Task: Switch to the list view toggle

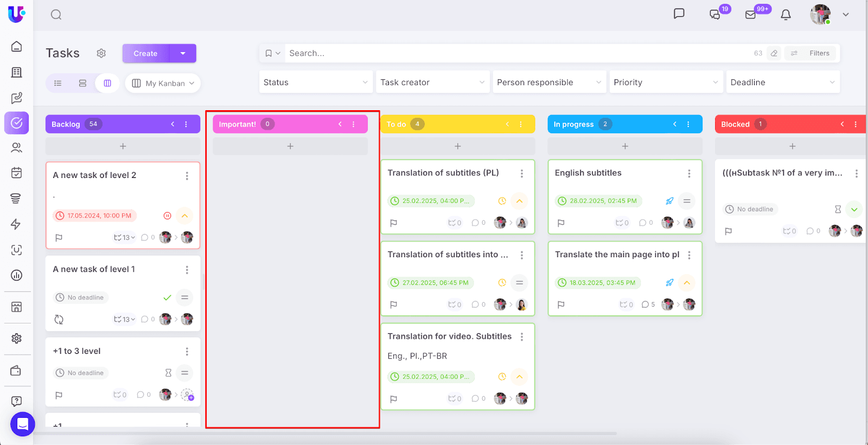Action: coord(58,83)
